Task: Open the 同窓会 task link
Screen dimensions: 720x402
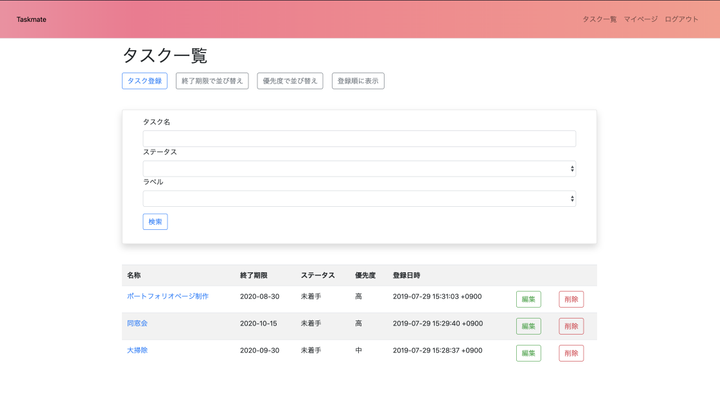Action: click(137, 323)
